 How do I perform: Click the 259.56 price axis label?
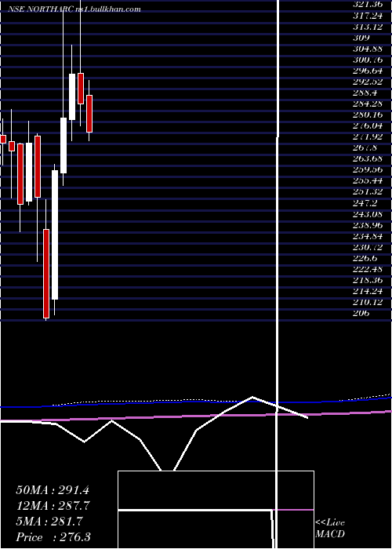pyautogui.click(x=368, y=170)
